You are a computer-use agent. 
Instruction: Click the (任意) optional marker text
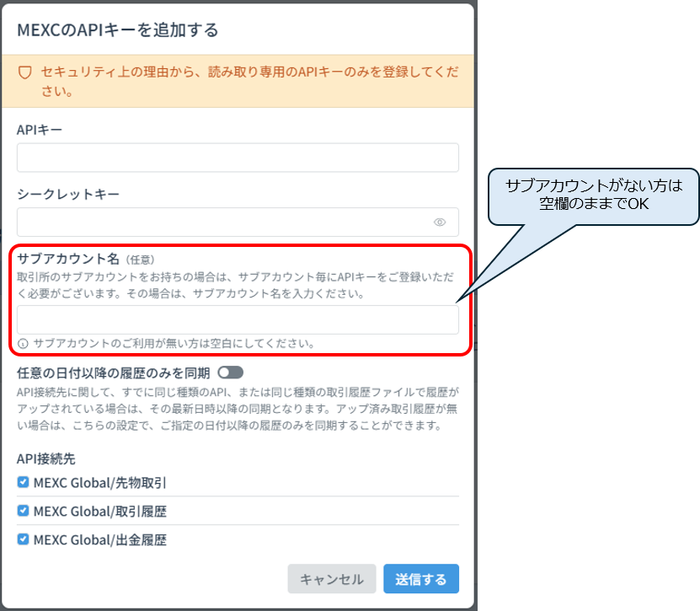point(140,260)
